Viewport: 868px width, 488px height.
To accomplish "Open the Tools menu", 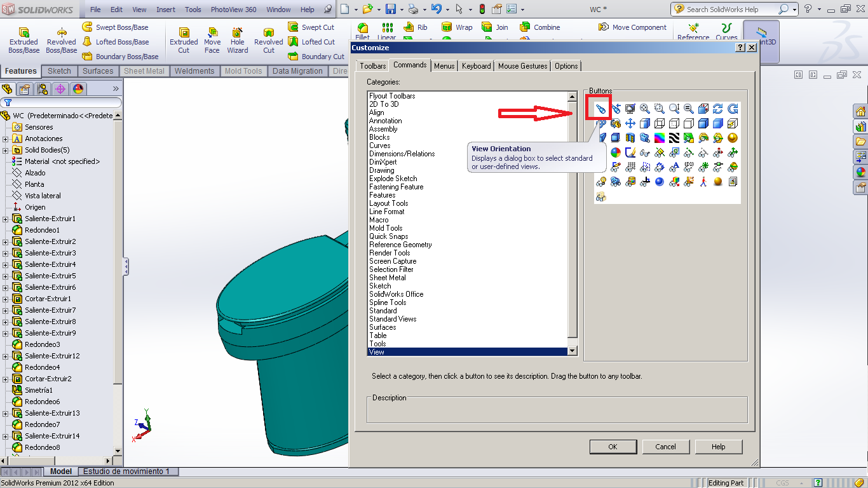I will point(193,10).
